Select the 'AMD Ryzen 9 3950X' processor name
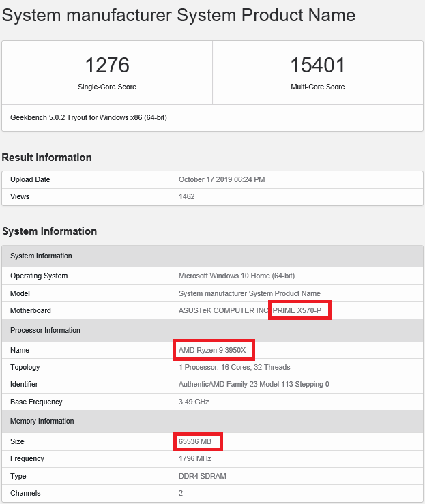 212,350
